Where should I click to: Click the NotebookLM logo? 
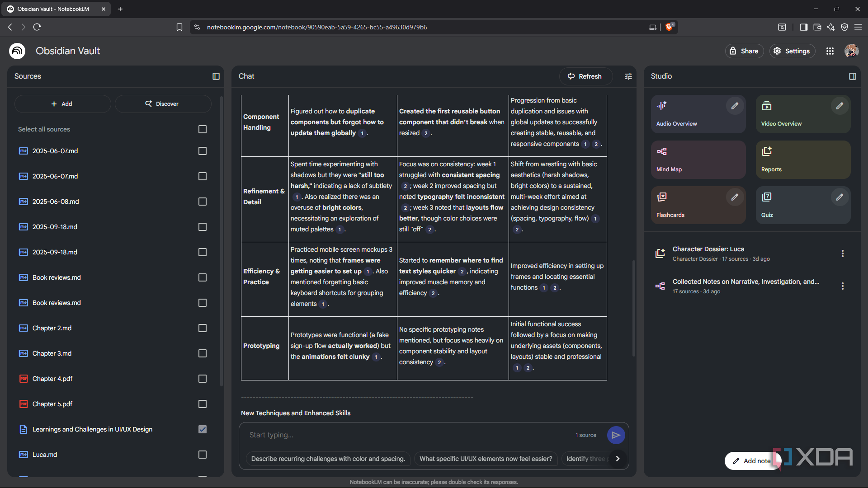coord(17,51)
